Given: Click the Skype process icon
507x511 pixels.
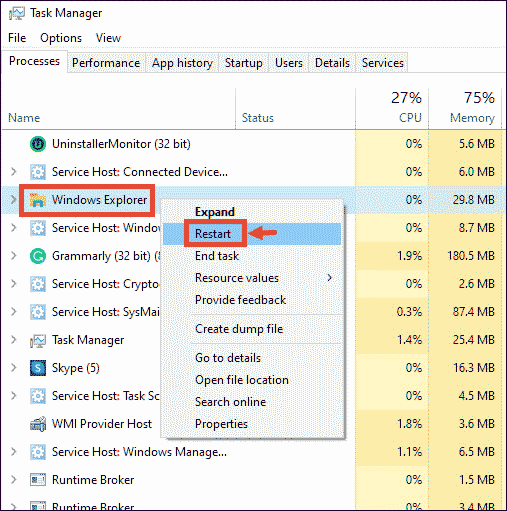Looking at the screenshot, I should click(38, 368).
